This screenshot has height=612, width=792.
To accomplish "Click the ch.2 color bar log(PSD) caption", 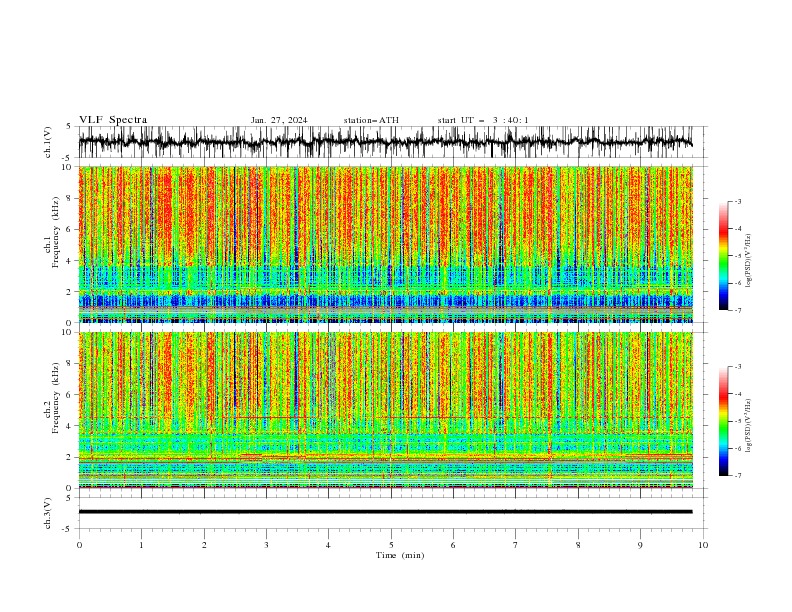I will pos(748,425).
